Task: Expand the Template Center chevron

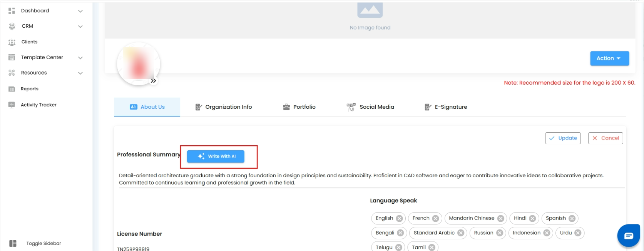Action: tap(80, 58)
